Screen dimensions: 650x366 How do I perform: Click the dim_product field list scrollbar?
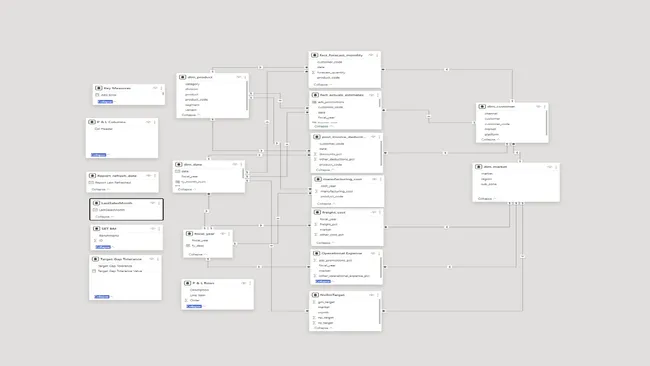[247, 95]
